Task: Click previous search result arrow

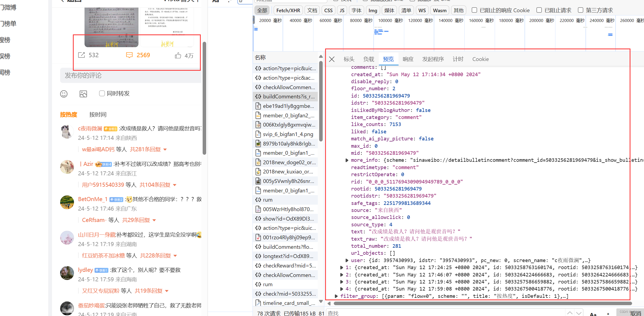Action: pyautogui.click(x=570, y=313)
